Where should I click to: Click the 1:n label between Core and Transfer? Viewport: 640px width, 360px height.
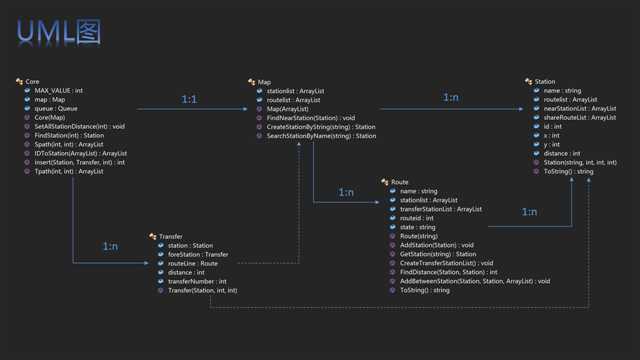tap(110, 246)
